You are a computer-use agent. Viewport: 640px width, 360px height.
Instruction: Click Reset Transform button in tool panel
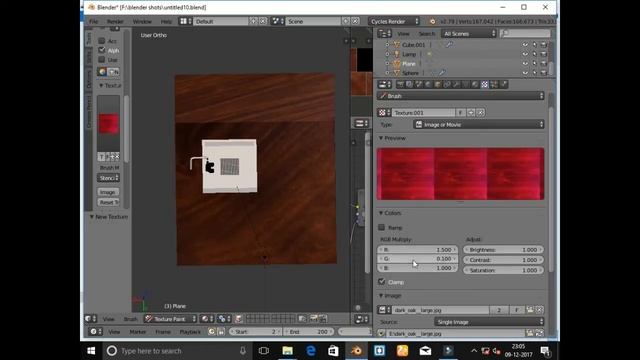click(108, 202)
